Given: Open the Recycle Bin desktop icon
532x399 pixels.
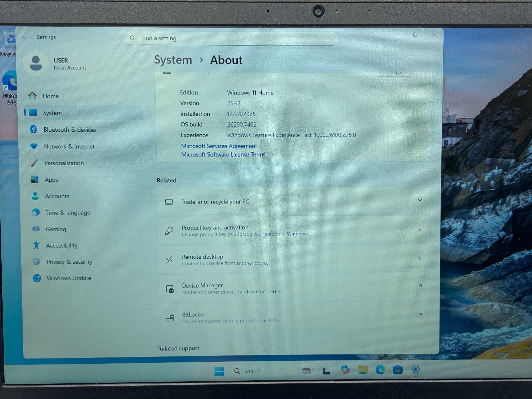Looking at the screenshot, I should pyautogui.click(x=9, y=44).
